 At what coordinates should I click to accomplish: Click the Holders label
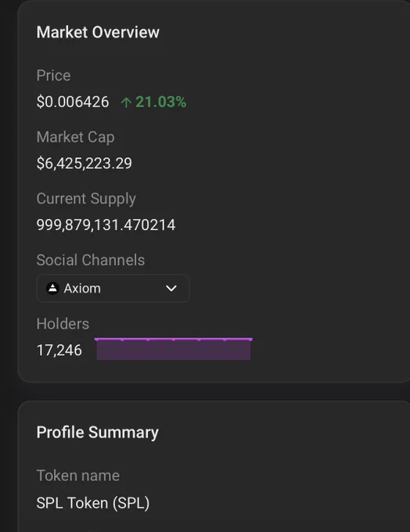[x=63, y=324]
